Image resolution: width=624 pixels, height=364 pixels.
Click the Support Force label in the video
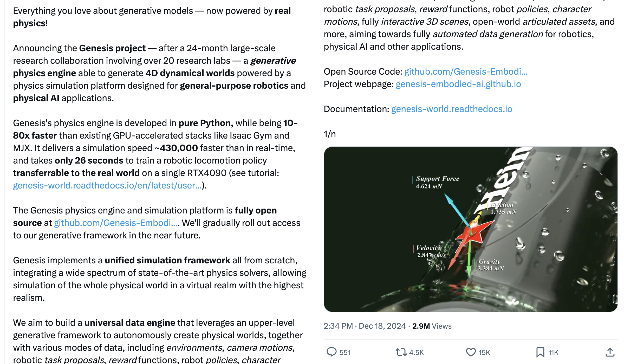click(x=437, y=179)
